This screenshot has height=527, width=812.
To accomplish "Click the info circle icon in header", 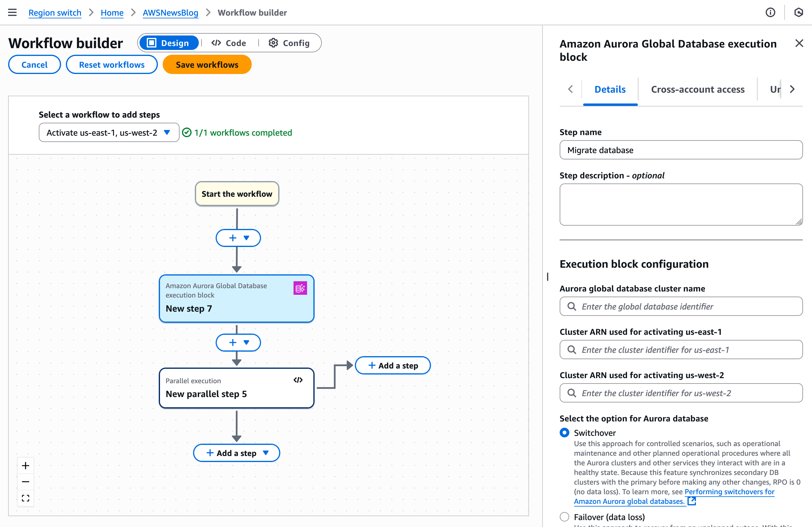I will coord(770,13).
